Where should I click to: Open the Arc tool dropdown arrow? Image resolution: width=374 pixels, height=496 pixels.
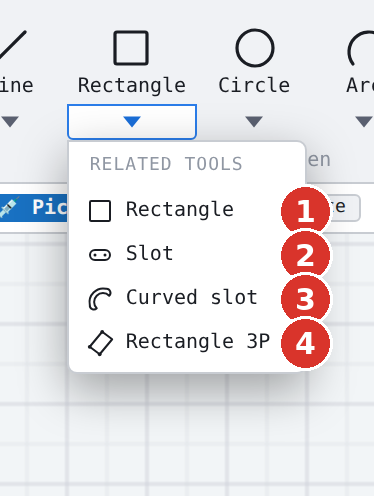pos(364,121)
